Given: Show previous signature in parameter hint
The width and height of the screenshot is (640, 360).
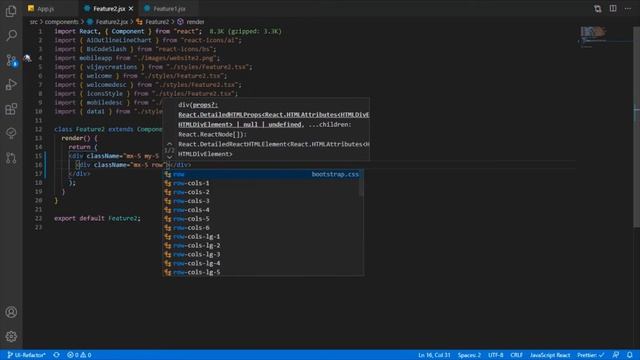Looking at the screenshot, I should click(x=169, y=144).
